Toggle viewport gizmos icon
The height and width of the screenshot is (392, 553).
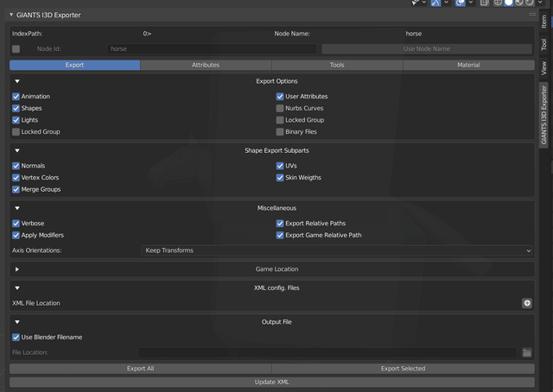pyautogui.click(x=435, y=3)
